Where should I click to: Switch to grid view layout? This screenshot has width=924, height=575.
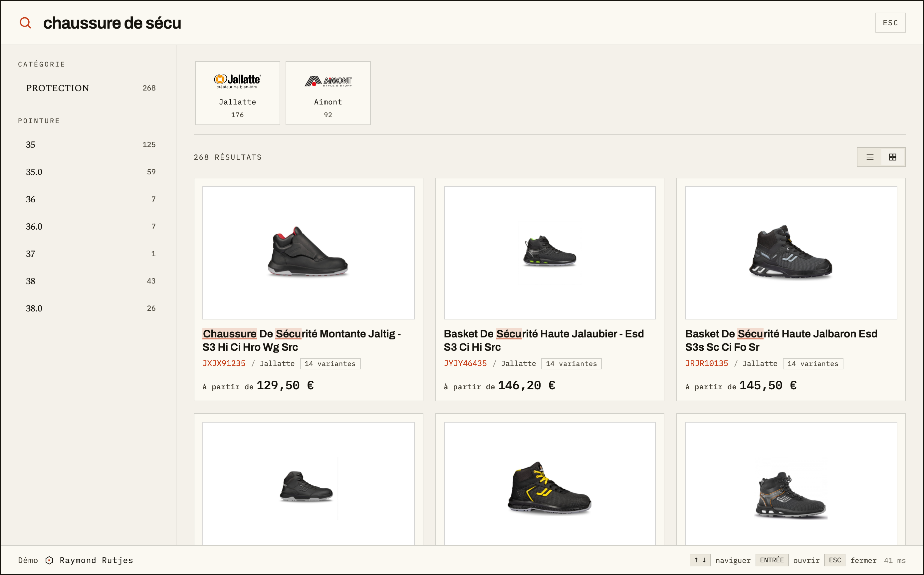tap(892, 157)
